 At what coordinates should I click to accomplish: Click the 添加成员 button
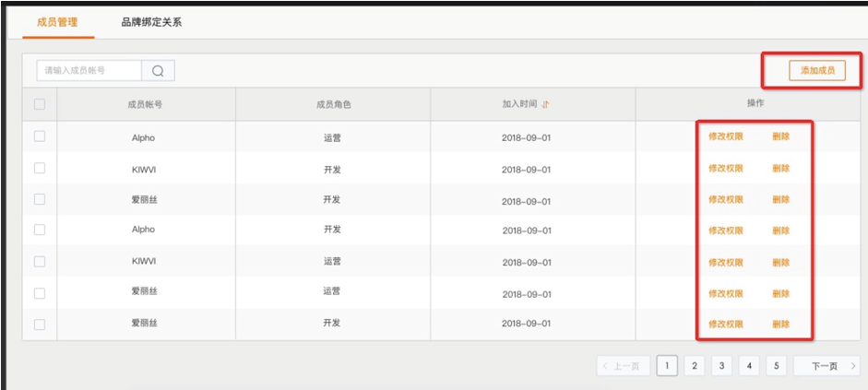click(817, 71)
